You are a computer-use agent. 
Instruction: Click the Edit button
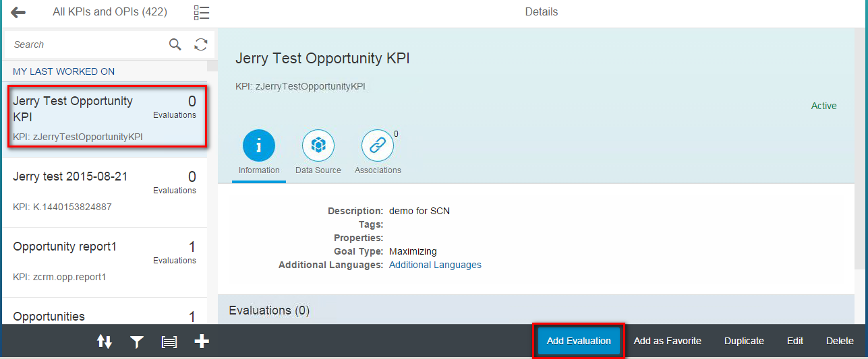795,341
